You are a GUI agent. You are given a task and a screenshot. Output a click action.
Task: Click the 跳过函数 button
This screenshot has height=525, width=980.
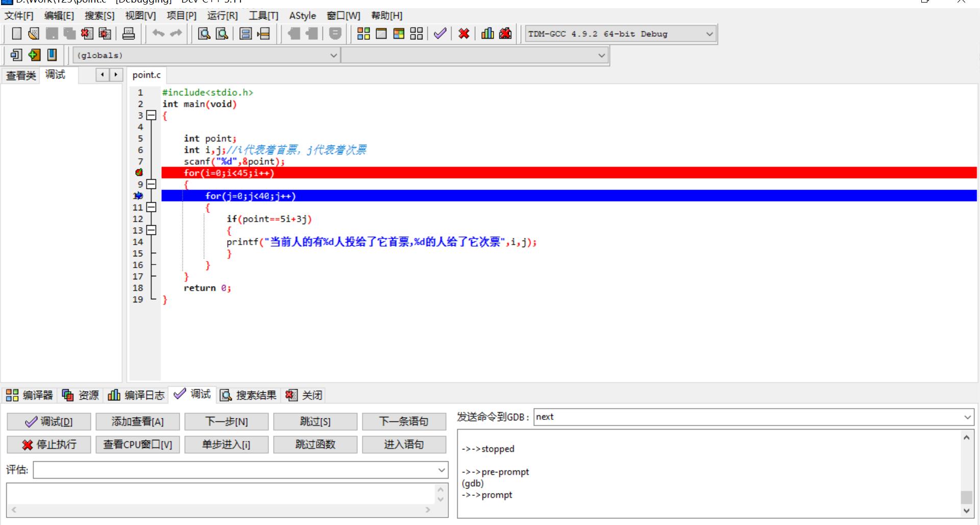coord(315,444)
